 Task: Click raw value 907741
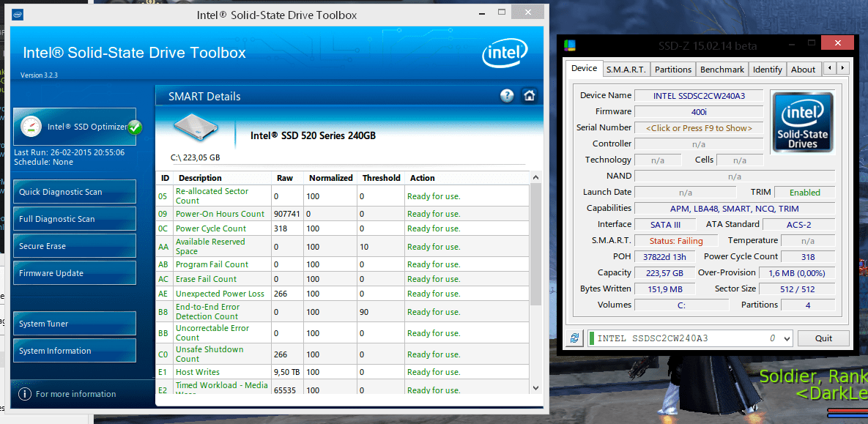286,214
